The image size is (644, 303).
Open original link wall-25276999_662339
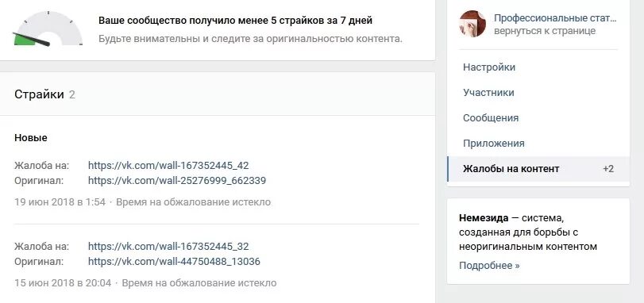tap(177, 180)
